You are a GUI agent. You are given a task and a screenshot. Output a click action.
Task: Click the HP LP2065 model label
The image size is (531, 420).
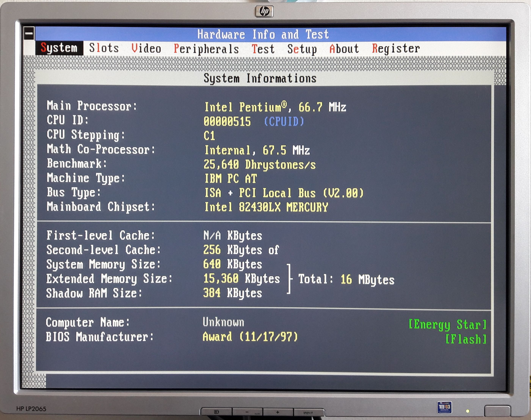tap(31, 409)
